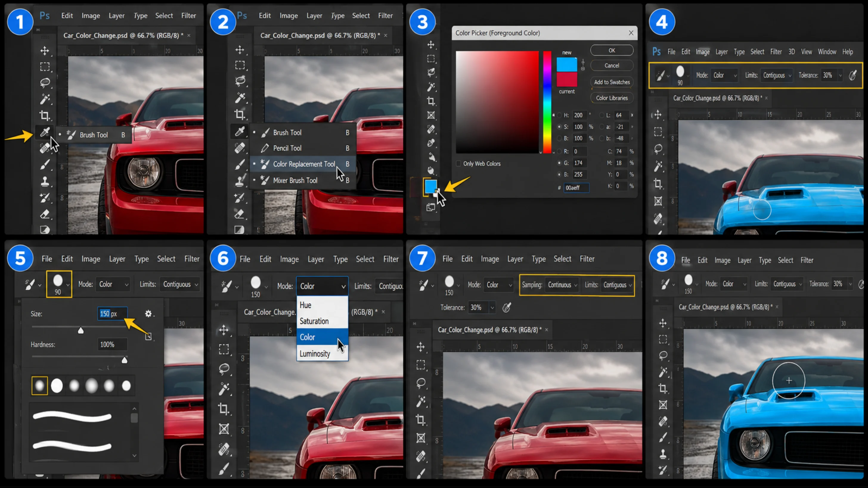Viewport: 868px width, 488px height.
Task: Select Hue in the Mode dropdown list
Action: [322, 305]
